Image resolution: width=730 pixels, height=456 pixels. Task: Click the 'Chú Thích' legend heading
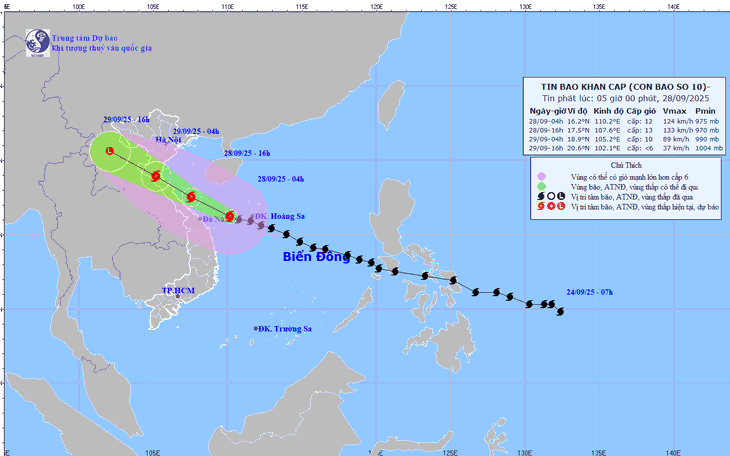pyautogui.click(x=626, y=165)
